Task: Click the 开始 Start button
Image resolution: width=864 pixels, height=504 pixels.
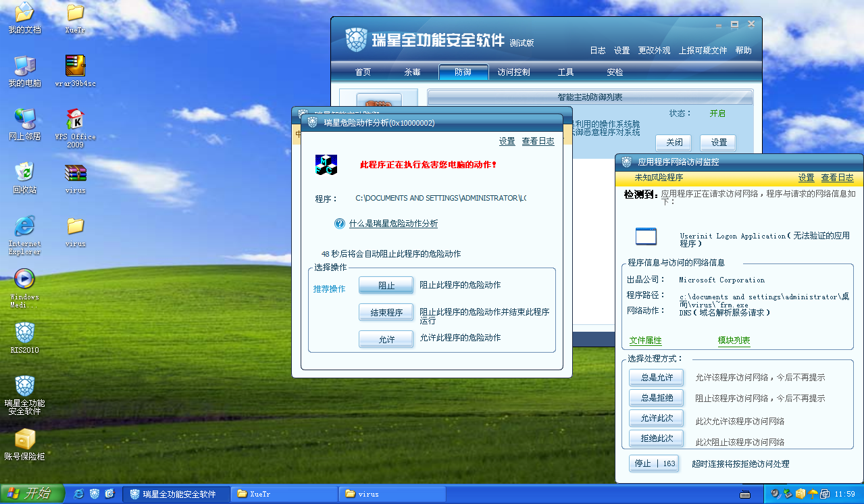Action: click(32, 494)
